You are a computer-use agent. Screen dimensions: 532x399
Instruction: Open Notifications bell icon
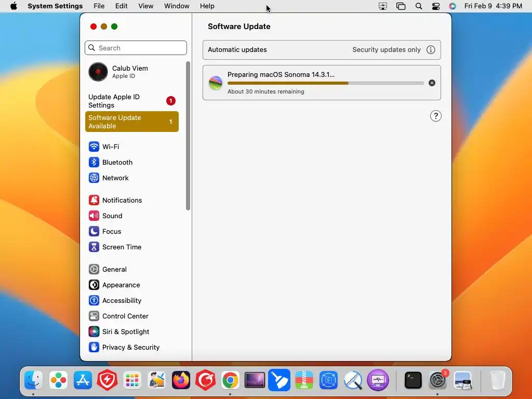pyautogui.click(x=94, y=200)
